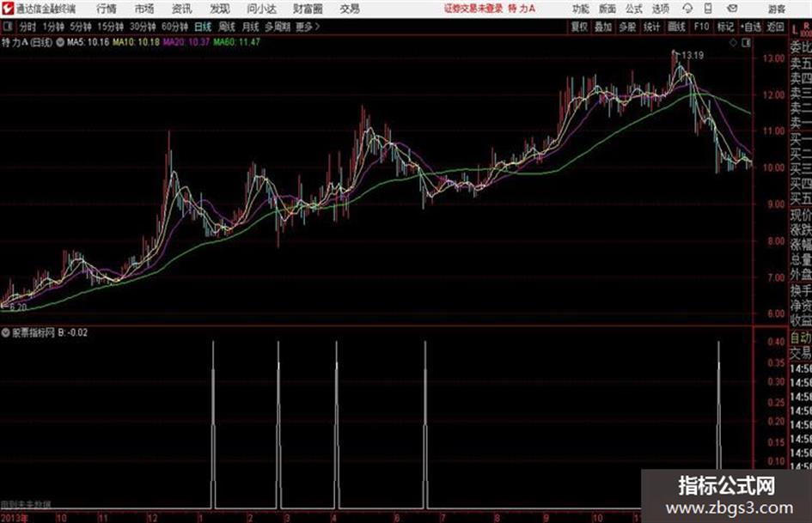Open the 问小达 menu
812x523 pixels.
pyautogui.click(x=261, y=9)
